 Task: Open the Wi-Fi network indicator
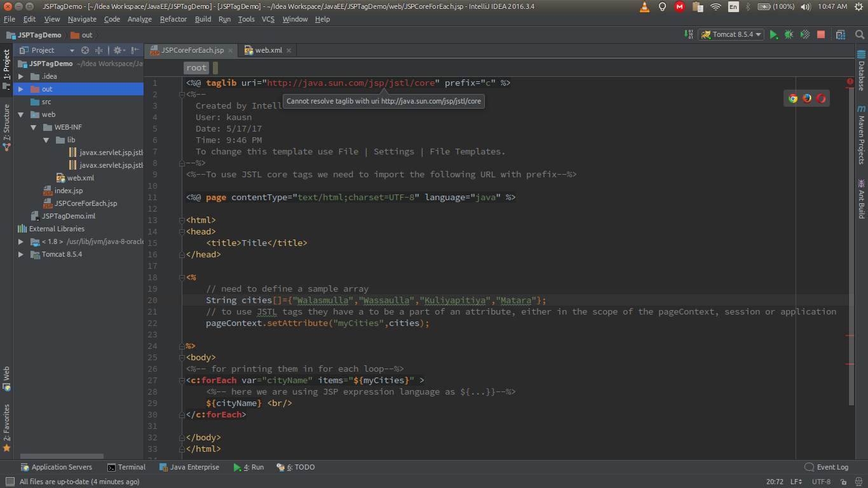[716, 7]
